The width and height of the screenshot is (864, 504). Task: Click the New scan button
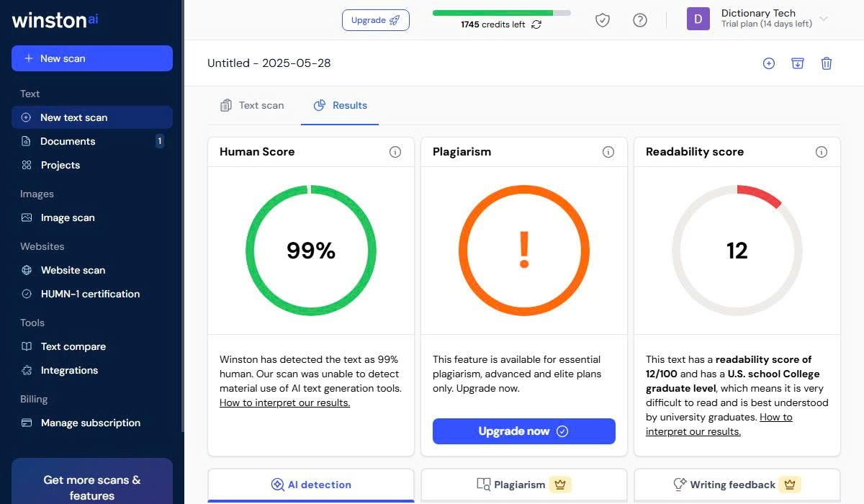pyautogui.click(x=92, y=58)
